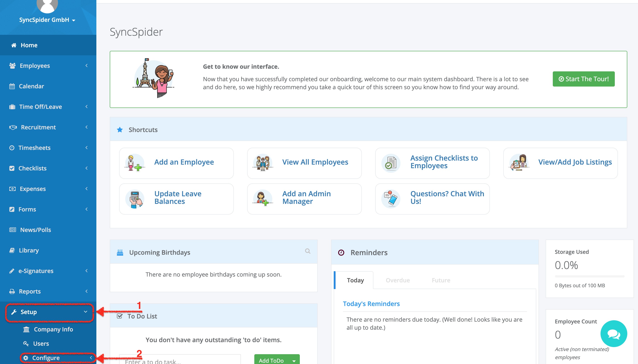Open the Library menu item

pyautogui.click(x=48, y=250)
